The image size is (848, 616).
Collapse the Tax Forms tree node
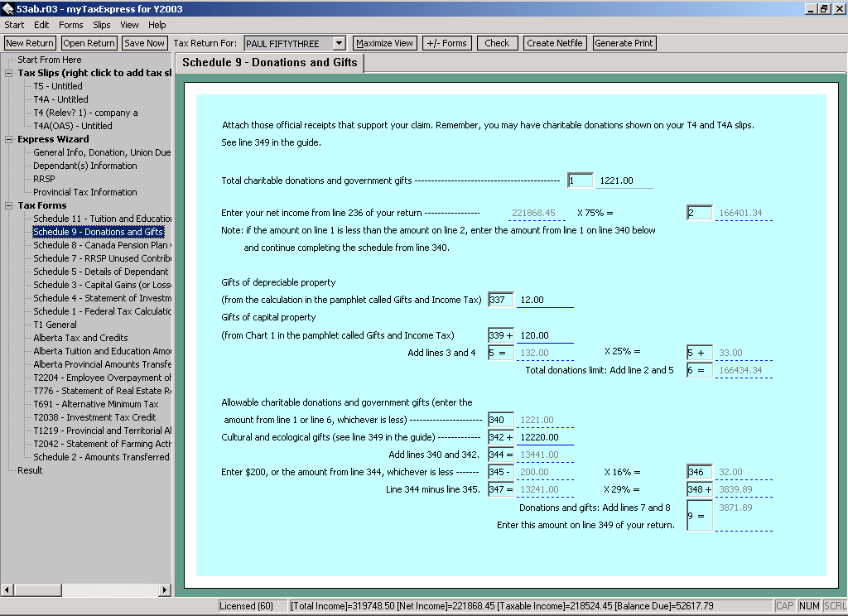[x=9, y=205]
